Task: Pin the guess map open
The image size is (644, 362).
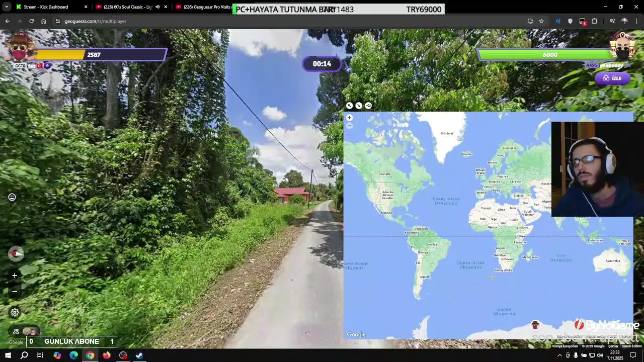Action: pyautogui.click(x=368, y=106)
